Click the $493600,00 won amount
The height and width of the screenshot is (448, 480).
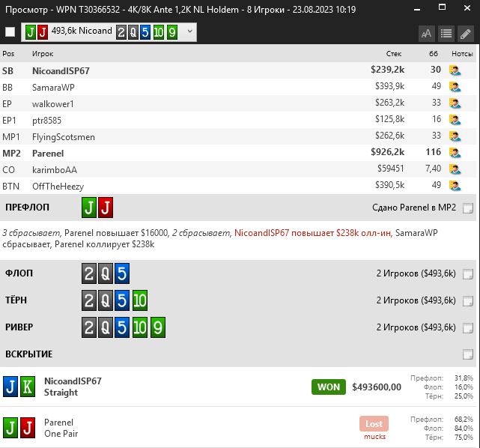point(377,387)
